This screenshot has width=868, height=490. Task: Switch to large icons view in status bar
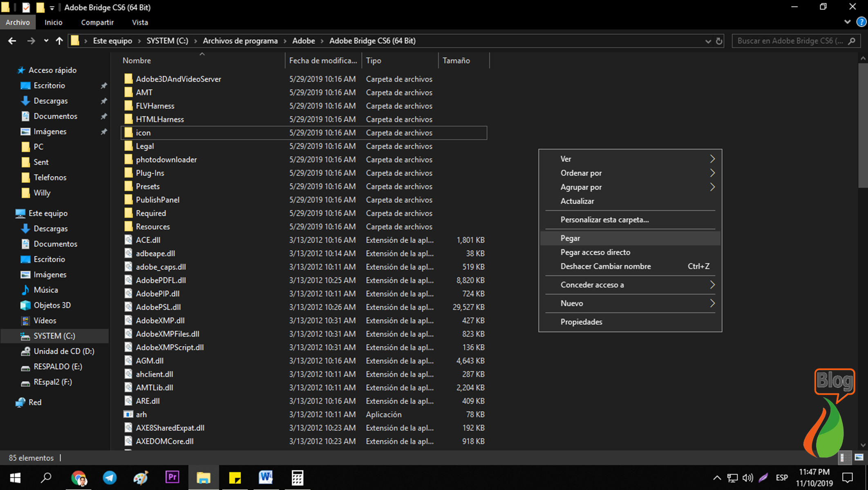pos(859,458)
